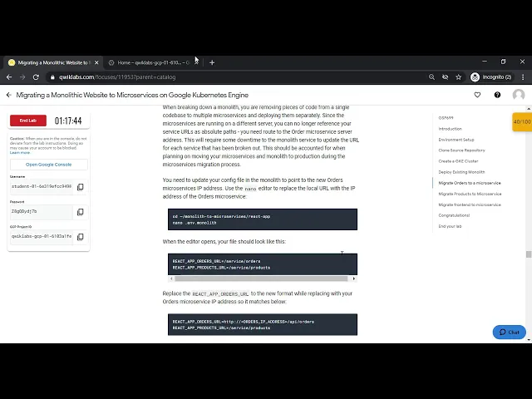Open the Incognito profile indicator
Screen dimensions: 532x399
tap(491, 77)
